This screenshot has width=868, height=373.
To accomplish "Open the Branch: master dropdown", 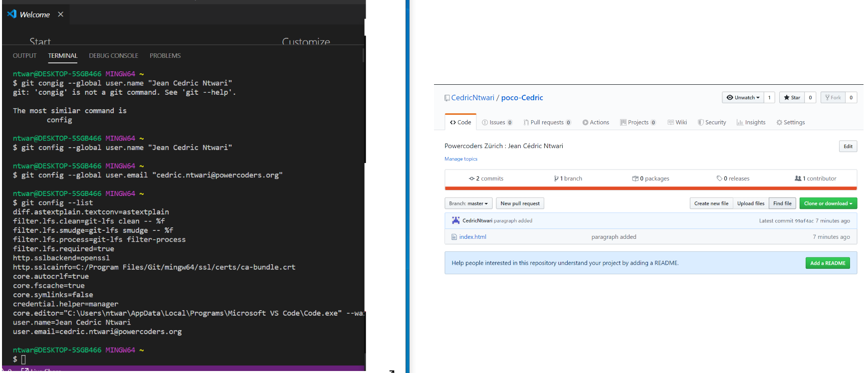I will coord(468,203).
